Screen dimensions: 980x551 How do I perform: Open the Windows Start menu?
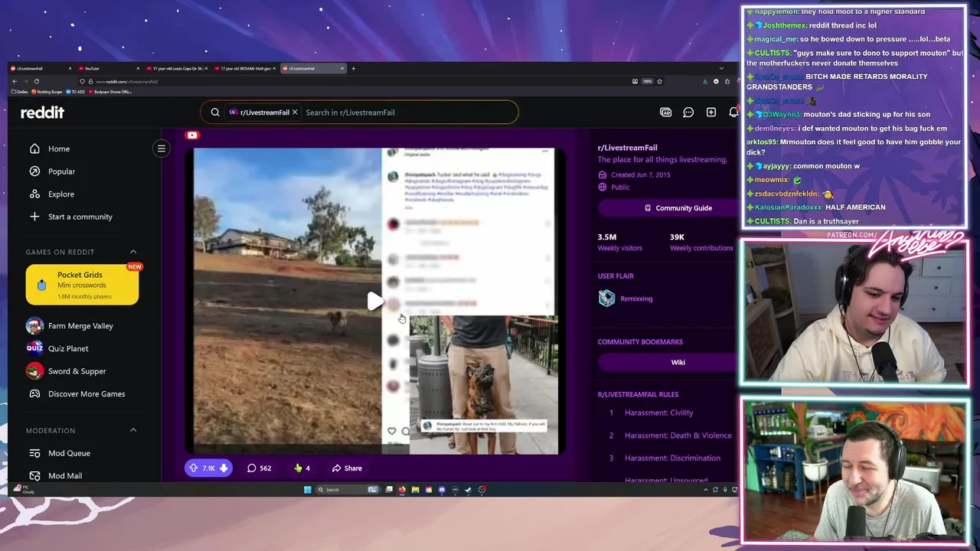[307, 490]
